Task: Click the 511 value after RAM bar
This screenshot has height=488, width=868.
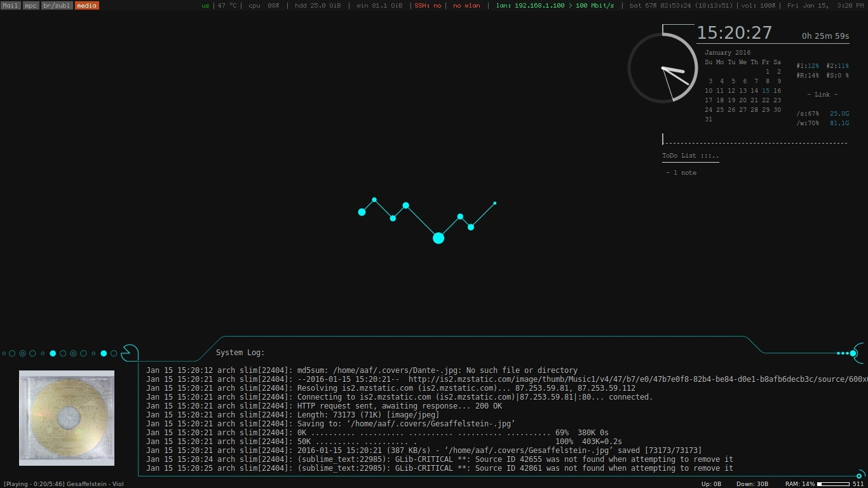Action: (x=858, y=484)
